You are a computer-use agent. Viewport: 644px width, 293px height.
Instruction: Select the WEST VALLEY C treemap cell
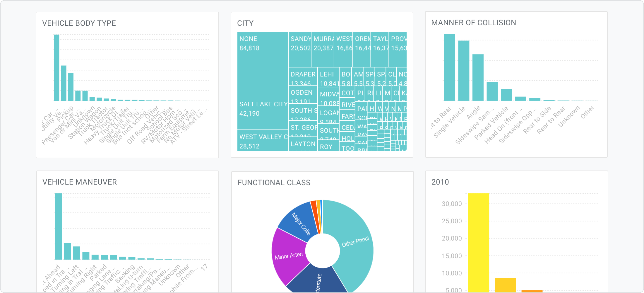pos(263,141)
